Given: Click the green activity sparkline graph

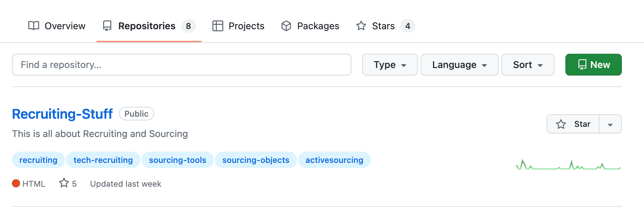Looking at the screenshot, I should tap(568, 165).
